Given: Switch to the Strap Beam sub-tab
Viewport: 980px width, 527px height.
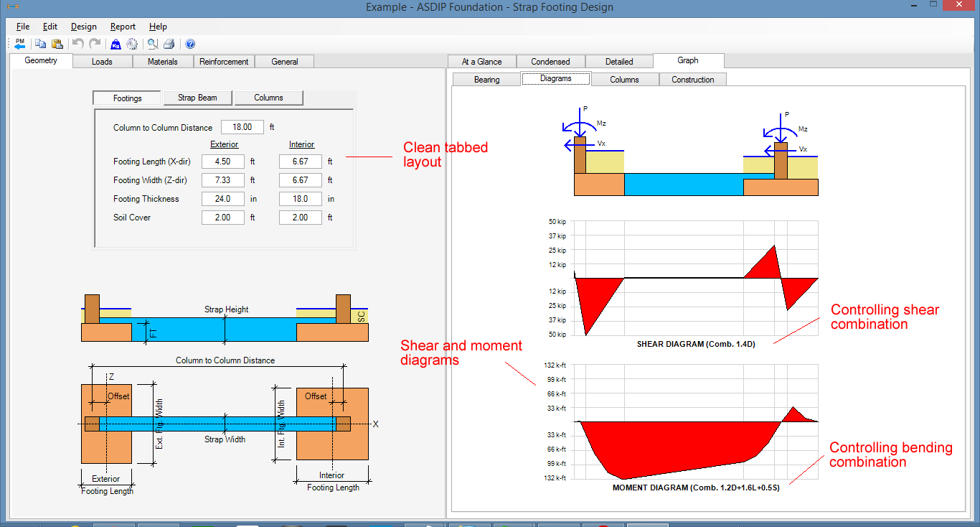Looking at the screenshot, I should [198, 98].
